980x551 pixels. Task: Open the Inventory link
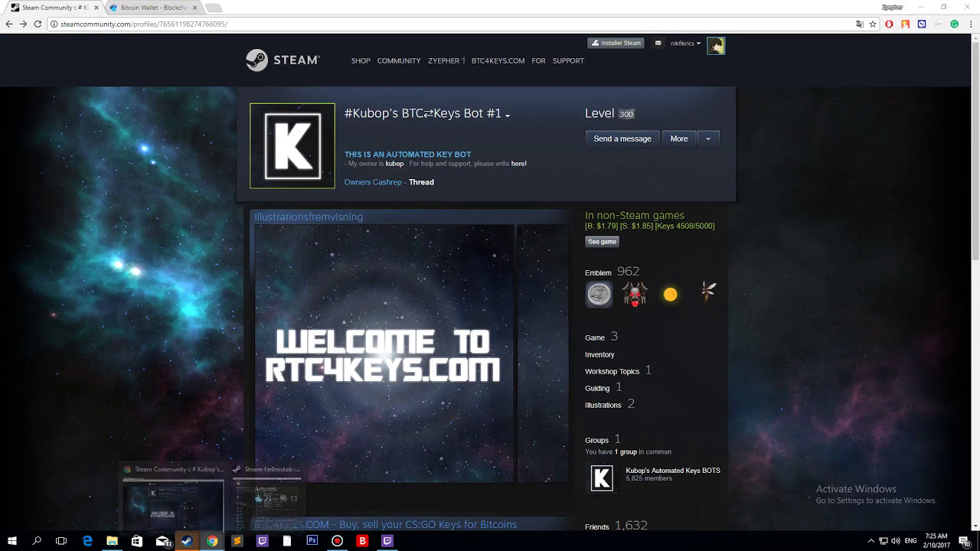pyautogui.click(x=599, y=354)
